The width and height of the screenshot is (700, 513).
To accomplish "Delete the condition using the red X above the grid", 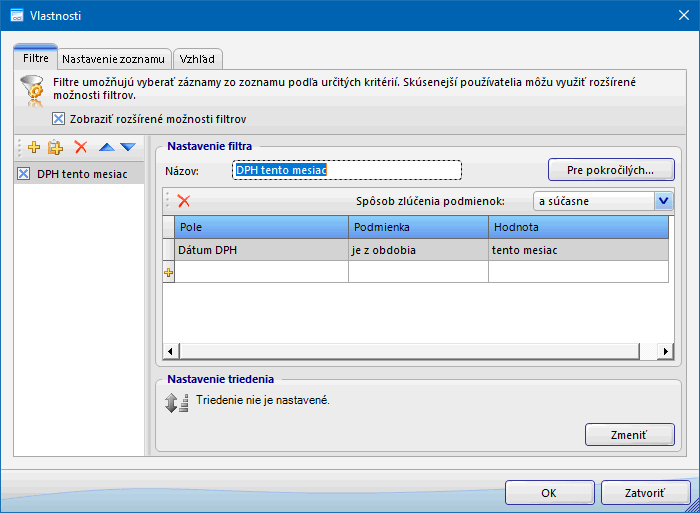I will 184,201.
